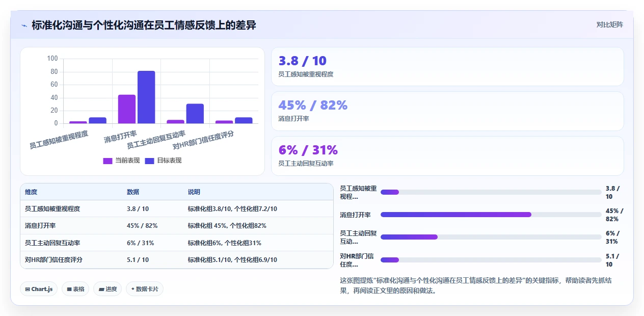Click the main title heading text
The width and height of the screenshot is (644, 316).
point(144,25)
